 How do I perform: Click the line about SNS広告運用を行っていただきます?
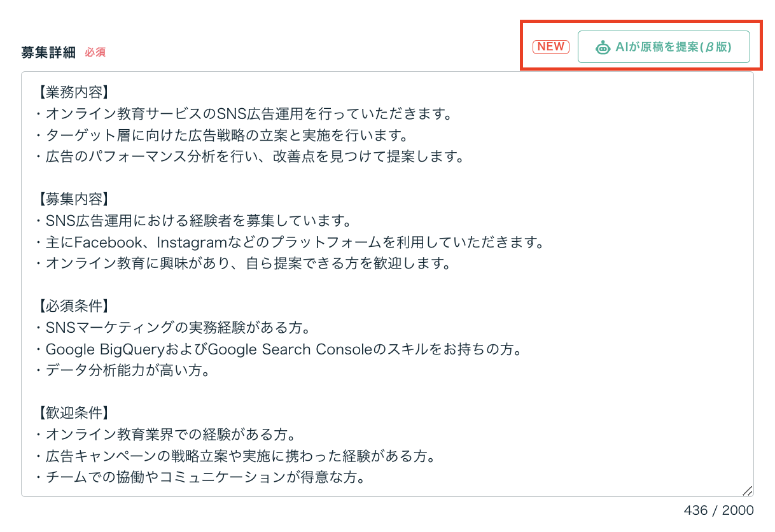[x=248, y=114]
